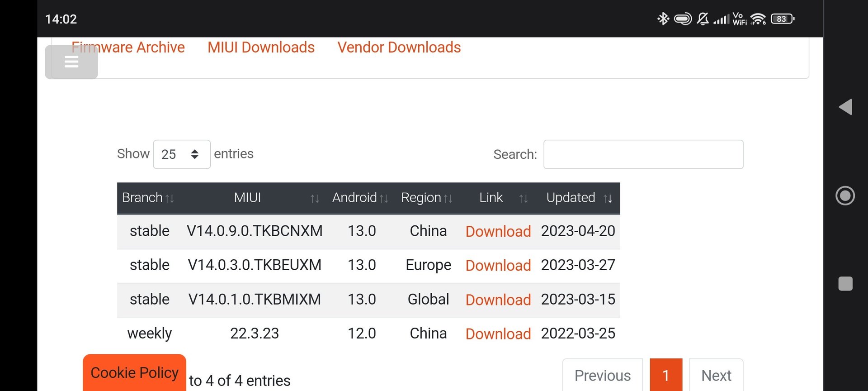This screenshot has height=391, width=868.
Task: Open the Show 25 entries dropdown
Action: (182, 154)
